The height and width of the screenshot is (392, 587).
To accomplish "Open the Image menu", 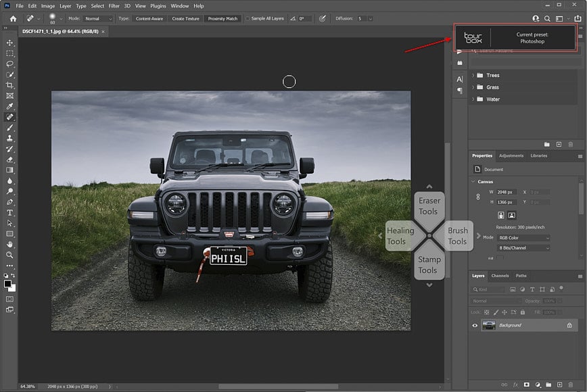I will pos(48,6).
